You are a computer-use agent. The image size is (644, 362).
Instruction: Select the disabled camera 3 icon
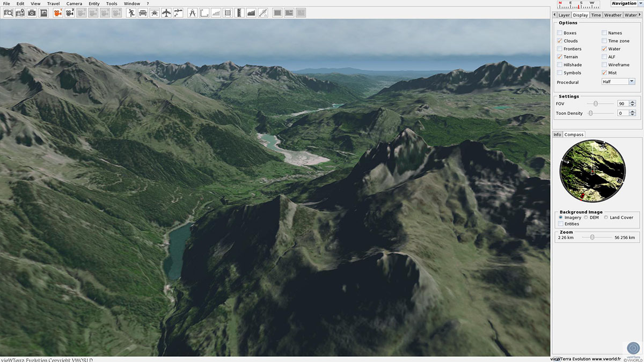(82, 13)
